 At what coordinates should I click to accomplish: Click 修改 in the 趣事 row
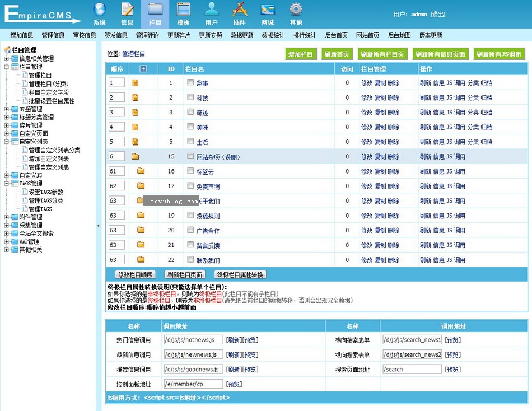click(367, 83)
